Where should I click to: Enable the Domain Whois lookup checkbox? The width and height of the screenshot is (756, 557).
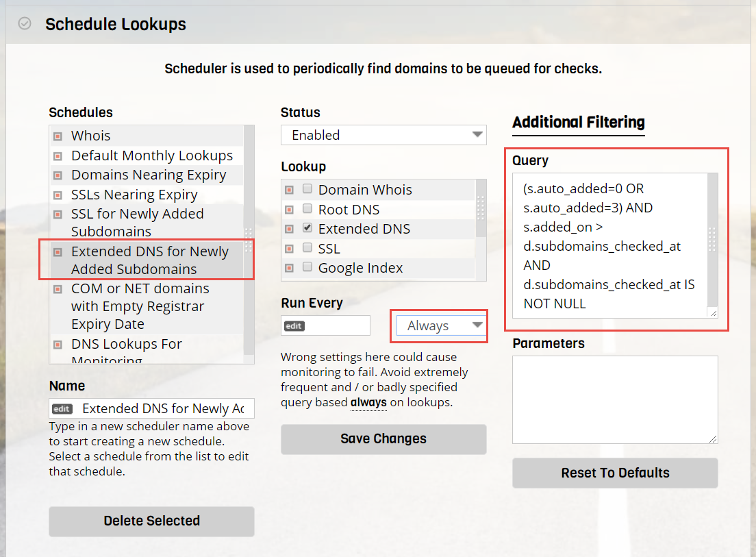307,188
